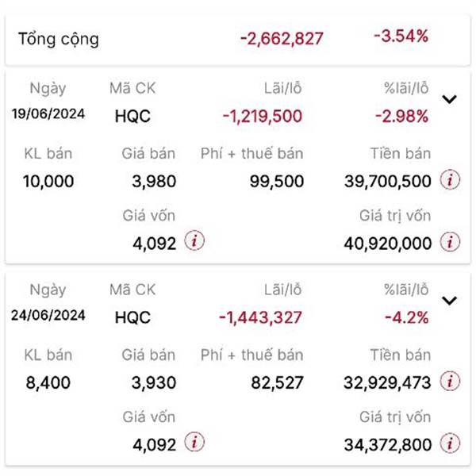Select the Tổng cộng summary row
This screenshot has height=476, width=476.
tap(238, 40)
